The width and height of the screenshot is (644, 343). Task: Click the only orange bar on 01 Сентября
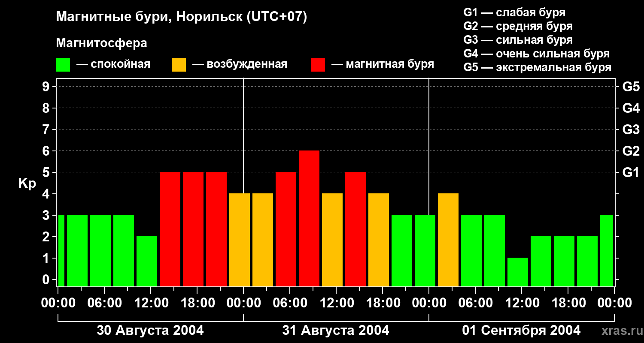pos(448,240)
